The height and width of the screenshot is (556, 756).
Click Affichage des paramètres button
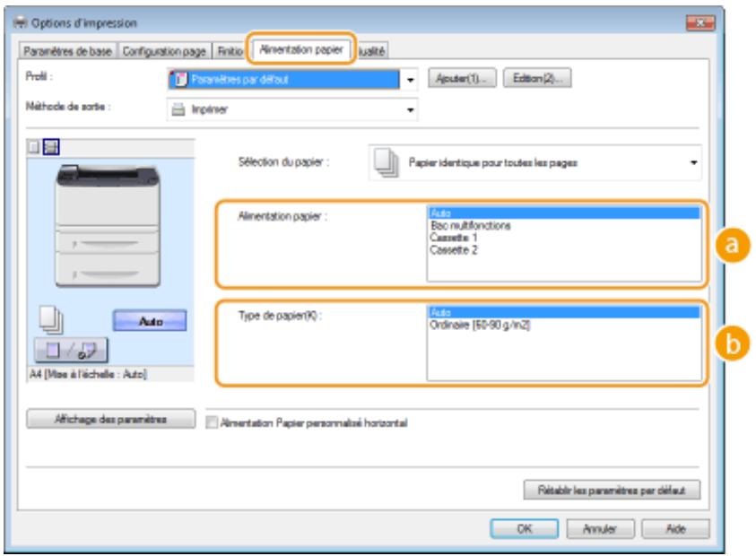click(111, 419)
